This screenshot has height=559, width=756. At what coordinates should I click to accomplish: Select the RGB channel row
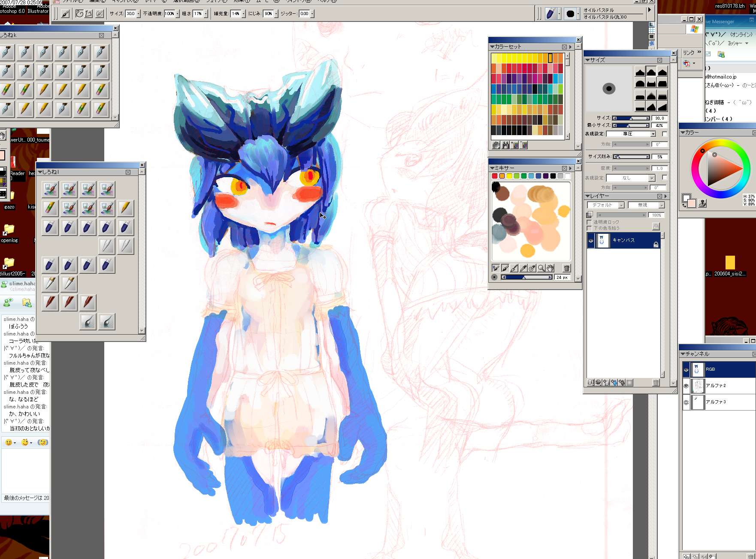point(725,369)
